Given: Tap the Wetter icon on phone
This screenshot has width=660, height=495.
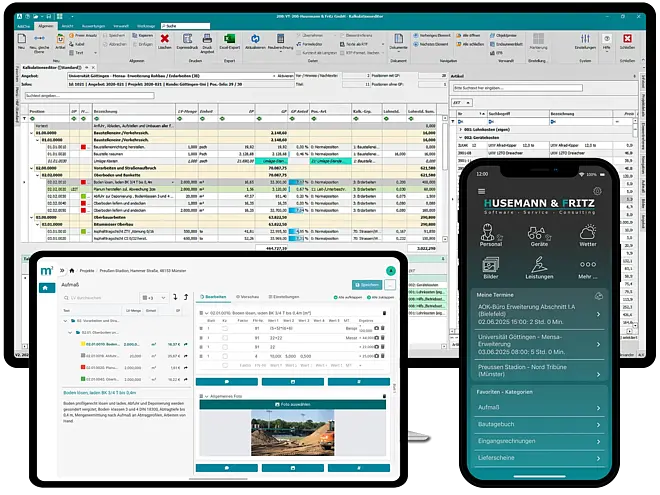Looking at the screenshot, I should pyautogui.click(x=588, y=232).
